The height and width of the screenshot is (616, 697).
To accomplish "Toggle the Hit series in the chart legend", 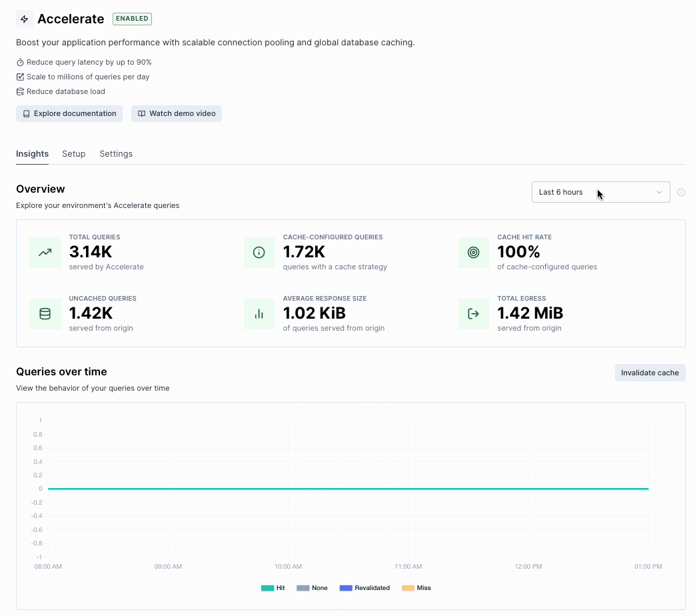I will 273,587.
